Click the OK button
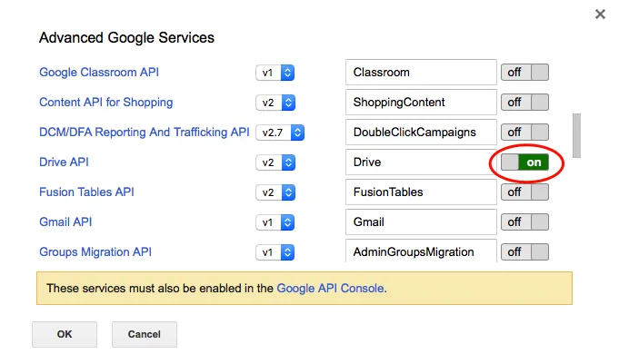This screenshot has width=619, height=364. [x=65, y=334]
